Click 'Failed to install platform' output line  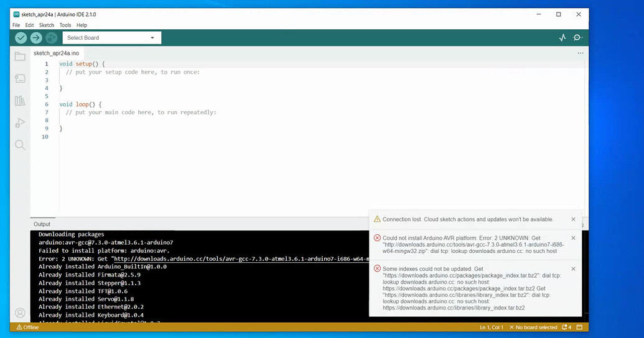(x=104, y=250)
